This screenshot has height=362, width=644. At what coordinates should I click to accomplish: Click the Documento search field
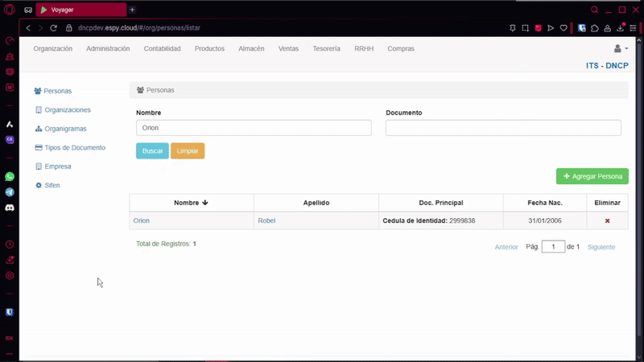(503, 128)
